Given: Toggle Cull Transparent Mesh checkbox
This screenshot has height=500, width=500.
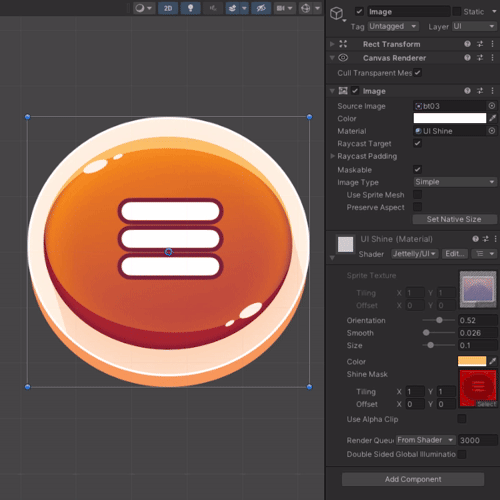Looking at the screenshot, I should pos(417,73).
